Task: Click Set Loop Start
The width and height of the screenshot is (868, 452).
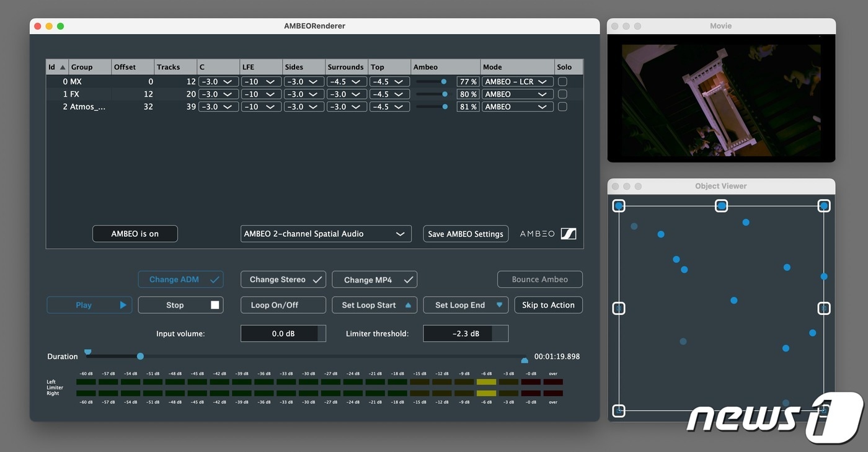Action: [374, 305]
